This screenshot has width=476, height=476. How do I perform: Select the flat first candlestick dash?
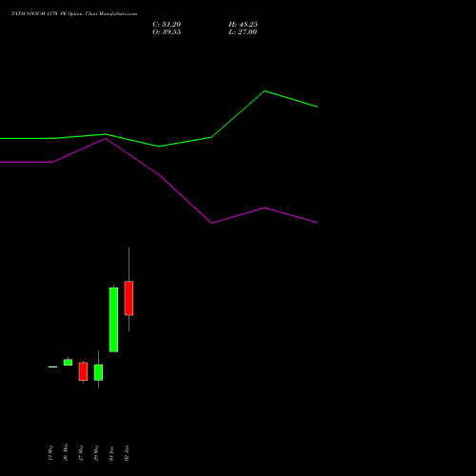(52, 367)
